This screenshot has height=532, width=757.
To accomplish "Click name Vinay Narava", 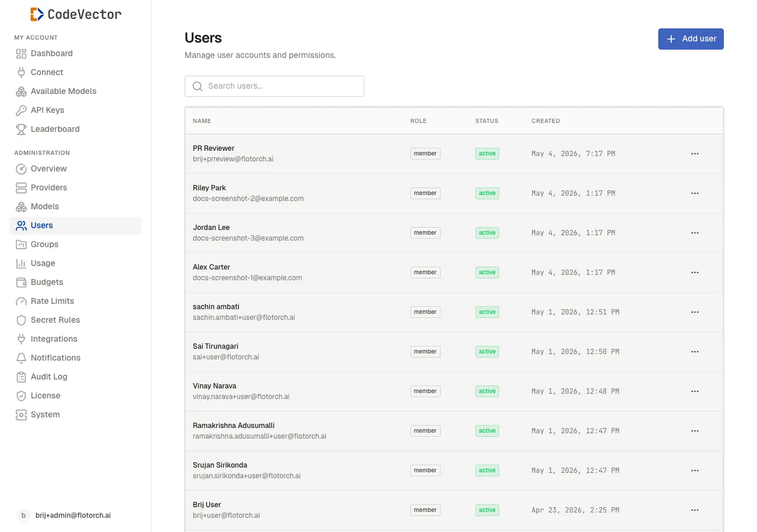I will [x=215, y=386].
